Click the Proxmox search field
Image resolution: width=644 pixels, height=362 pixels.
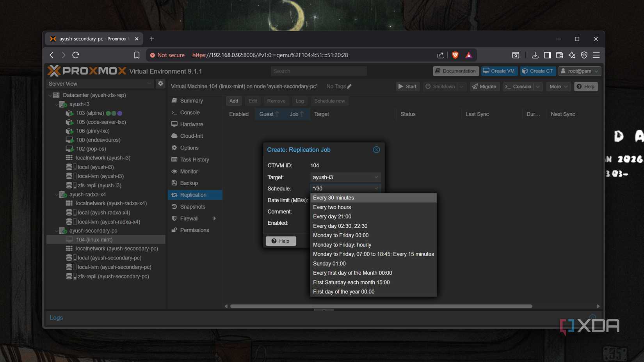click(318, 71)
